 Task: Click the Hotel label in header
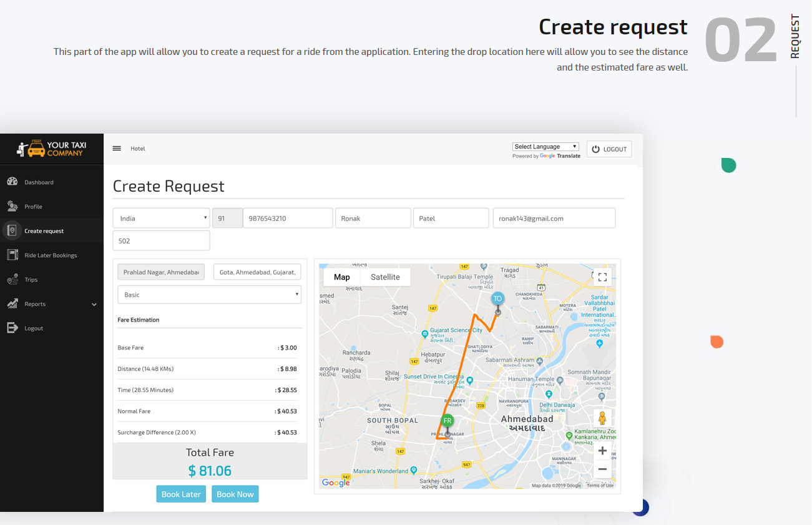[138, 149]
